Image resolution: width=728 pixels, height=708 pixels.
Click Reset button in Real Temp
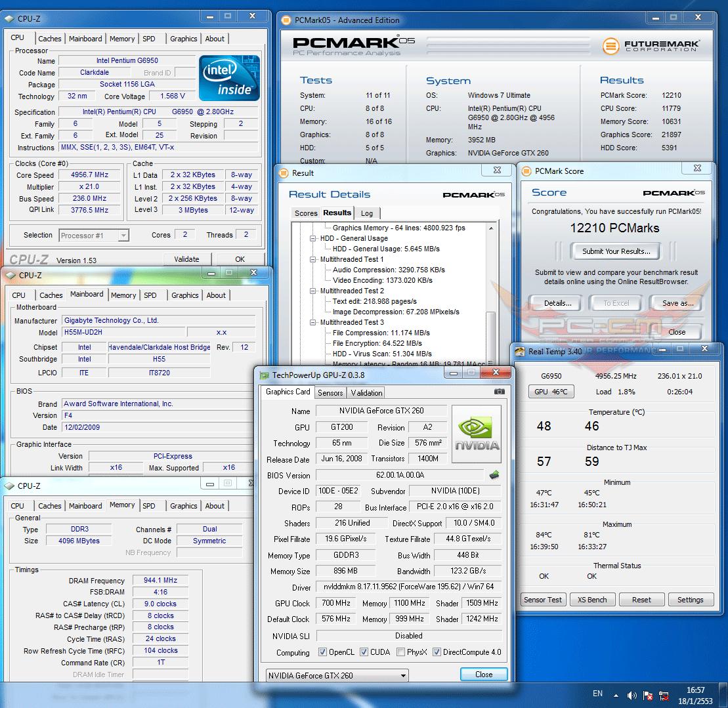(641, 600)
